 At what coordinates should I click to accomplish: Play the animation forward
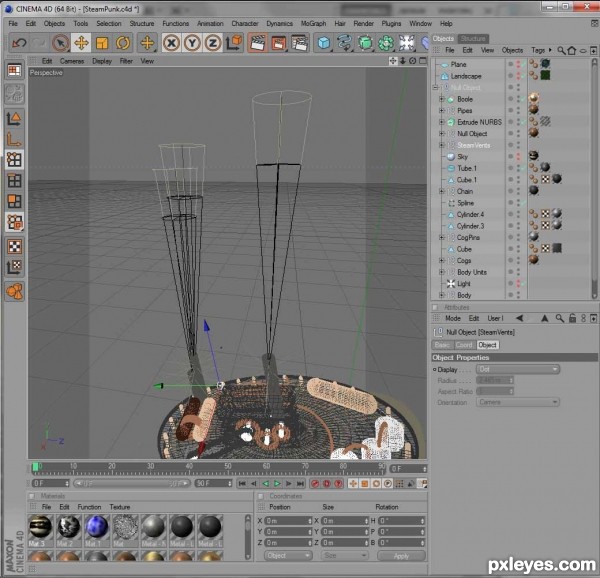pyautogui.click(x=277, y=484)
